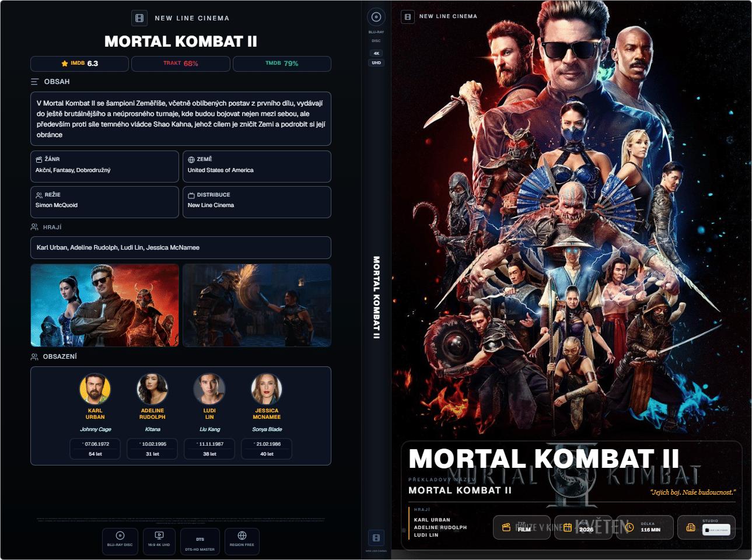Click Jessica McNamee's cast portrait
This screenshot has width=752, height=560.
click(267, 389)
